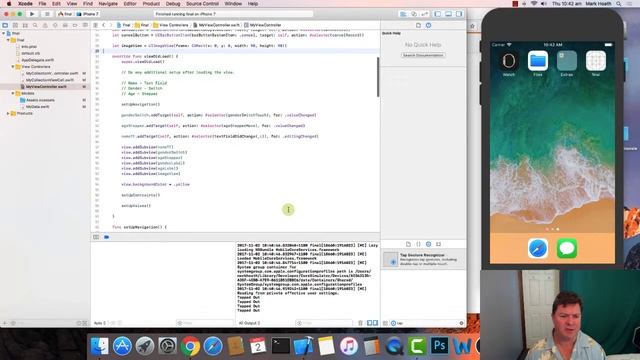This screenshot has height=360, width=640.
Task: Collapse the Final project root
Action: coord(4,33)
